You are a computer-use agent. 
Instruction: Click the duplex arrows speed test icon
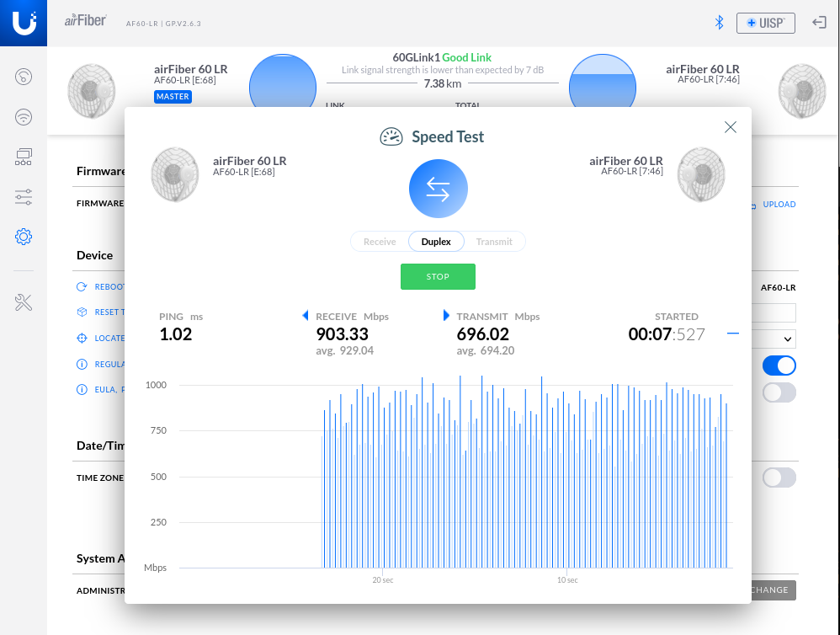438,189
